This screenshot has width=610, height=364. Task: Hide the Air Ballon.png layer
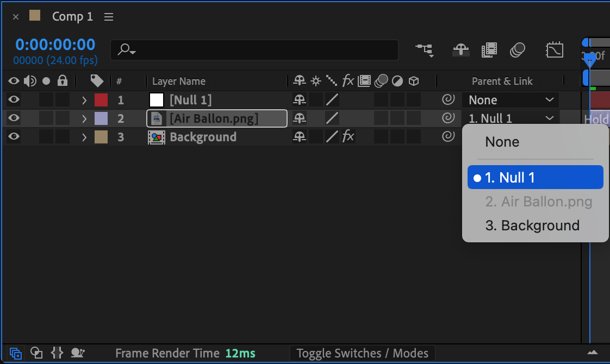coord(14,118)
